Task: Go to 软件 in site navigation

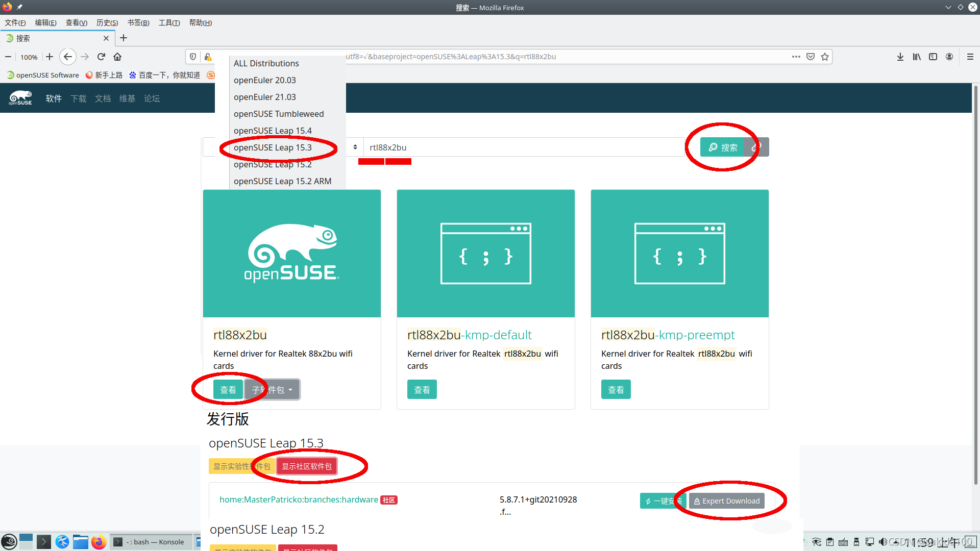Action: click(54, 98)
